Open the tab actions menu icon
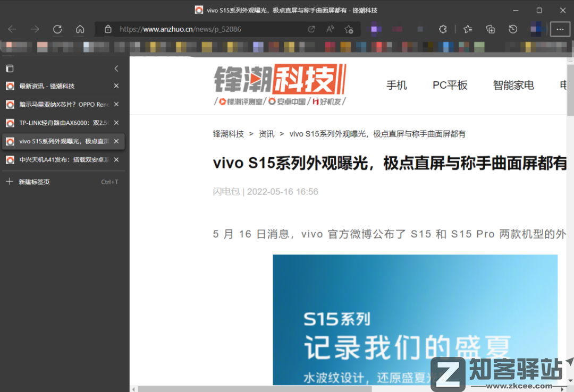Screen dimensions: 574x392 point(10,69)
